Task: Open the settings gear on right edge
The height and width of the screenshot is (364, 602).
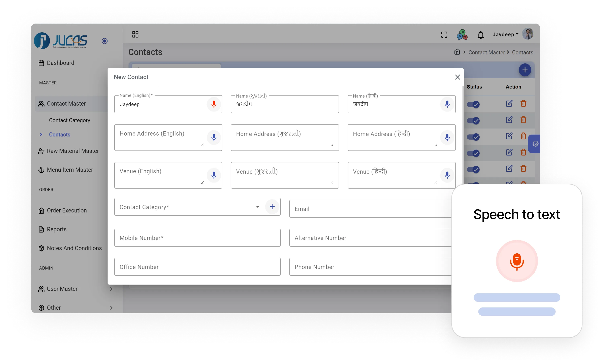Action: click(536, 144)
